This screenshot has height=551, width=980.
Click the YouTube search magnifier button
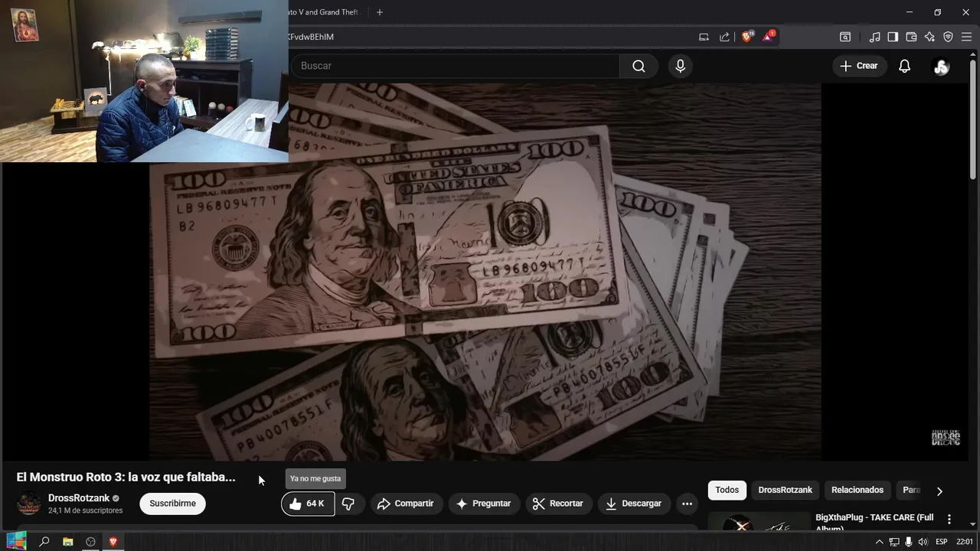(x=639, y=66)
